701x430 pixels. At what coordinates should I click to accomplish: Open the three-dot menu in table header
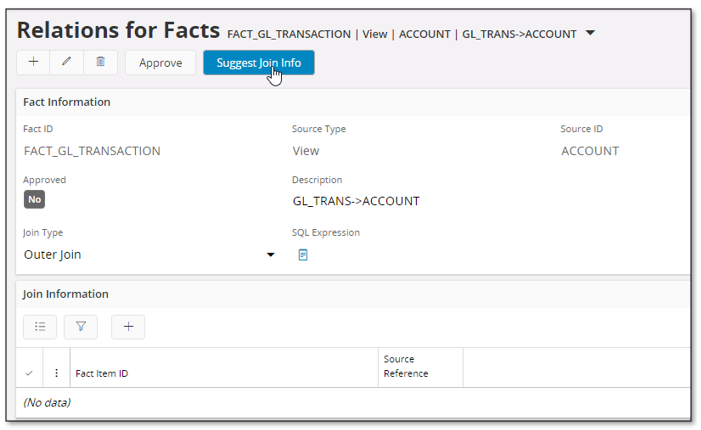56,373
